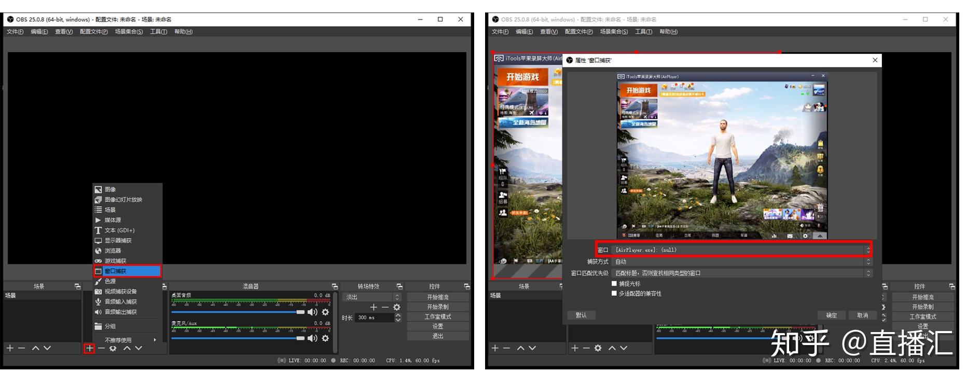980x385 pixels.
Task: Open 场景集合(S) menu in left OBS window
Action: [129, 32]
